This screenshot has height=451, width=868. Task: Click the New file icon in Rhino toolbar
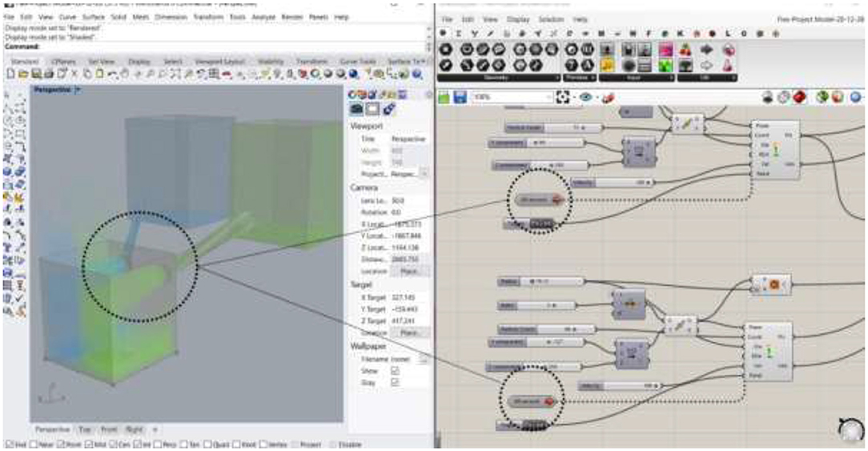(10, 74)
